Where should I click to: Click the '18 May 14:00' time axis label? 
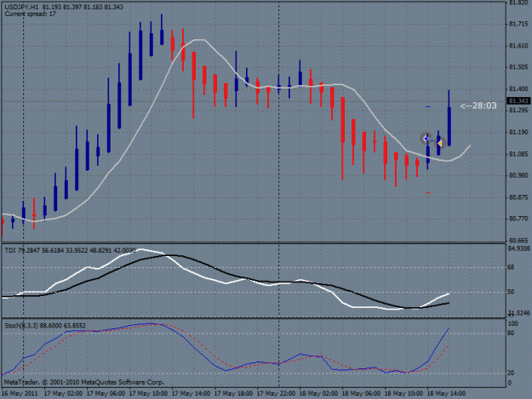click(x=446, y=394)
